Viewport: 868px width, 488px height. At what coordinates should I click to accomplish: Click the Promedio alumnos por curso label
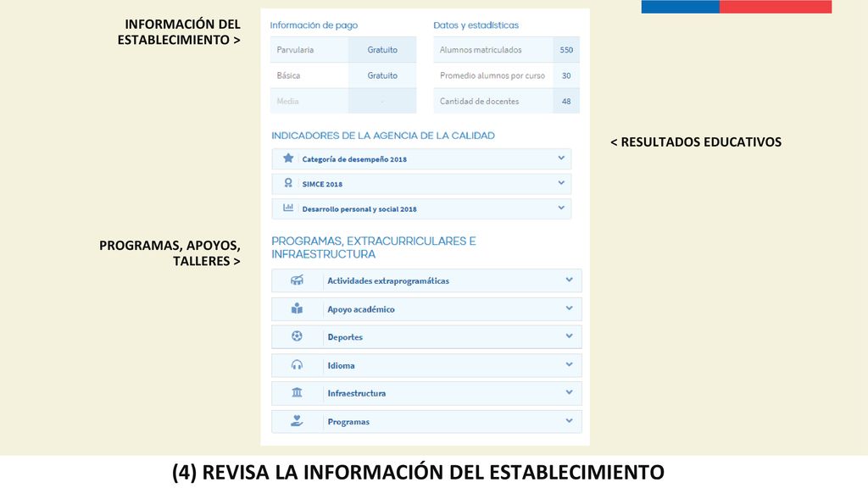[x=492, y=75]
